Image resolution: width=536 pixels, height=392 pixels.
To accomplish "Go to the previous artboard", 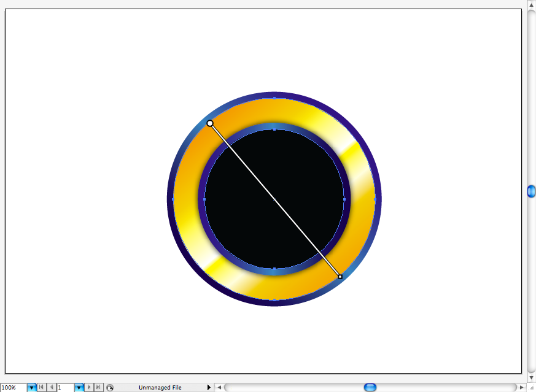I will click(x=51, y=387).
